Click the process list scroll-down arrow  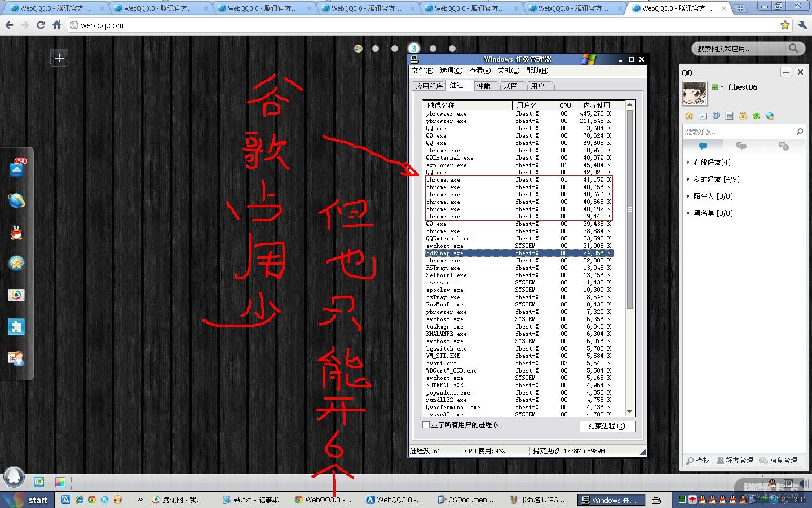[x=630, y=412]
